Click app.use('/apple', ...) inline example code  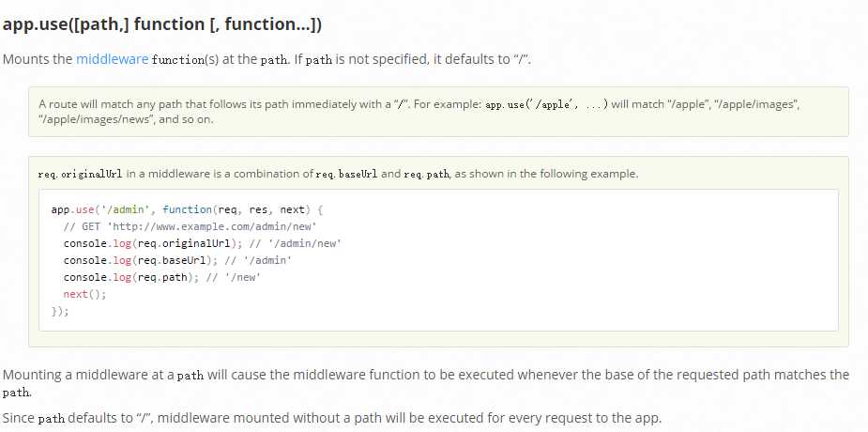click(x=546, y=104)
